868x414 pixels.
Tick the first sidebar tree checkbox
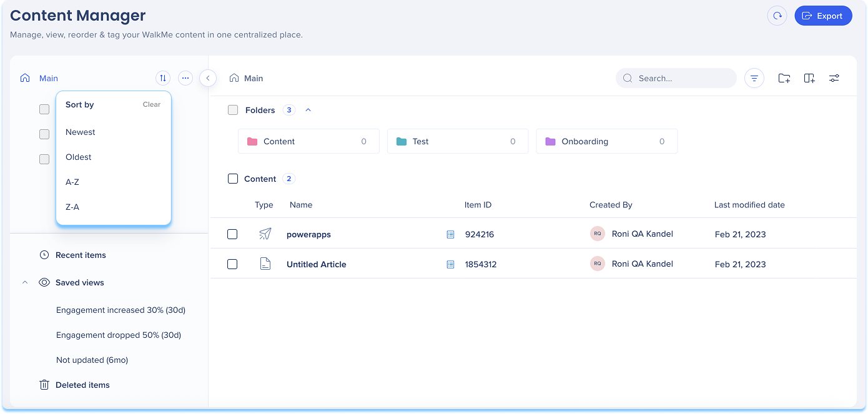(44, 109)
